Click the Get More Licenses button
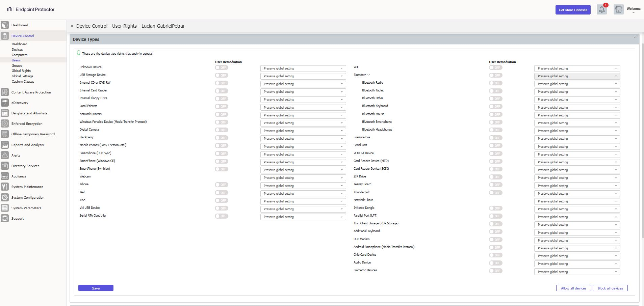The height and width of the screenshot is (306, 644). (572, 10)
